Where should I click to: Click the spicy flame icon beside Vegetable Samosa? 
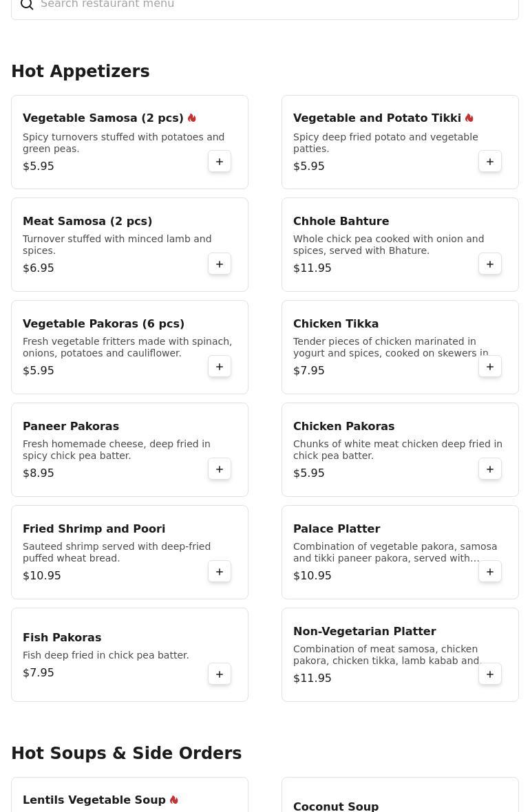(192, 118)
